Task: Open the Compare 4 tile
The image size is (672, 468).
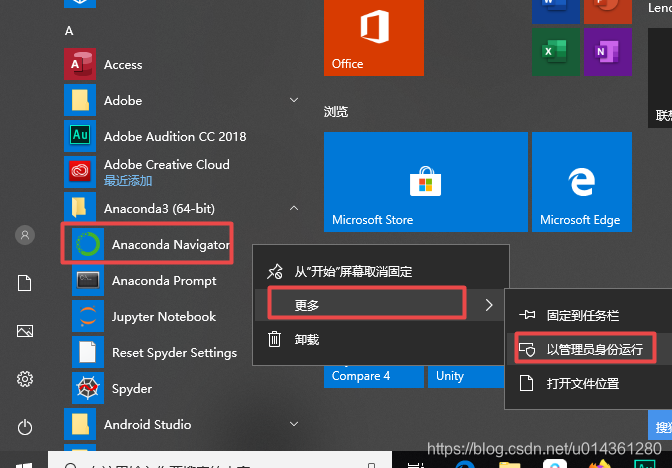Action: [374, 376]
